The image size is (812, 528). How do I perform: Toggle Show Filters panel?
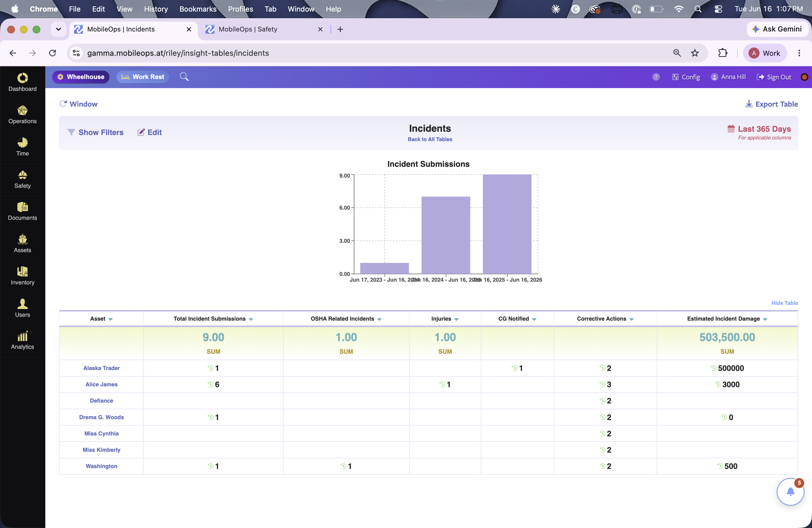click(96, 132)
